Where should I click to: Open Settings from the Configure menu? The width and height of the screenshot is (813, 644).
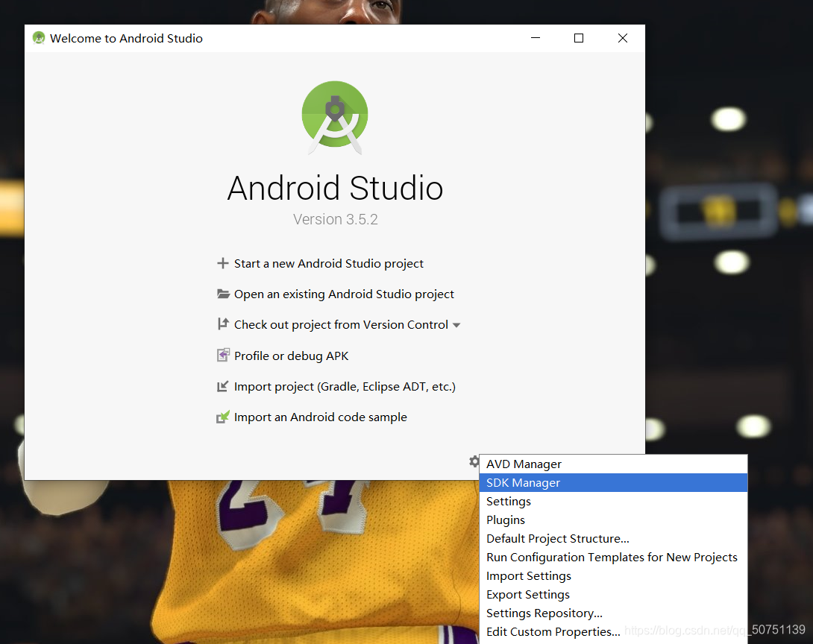point(613,502)
